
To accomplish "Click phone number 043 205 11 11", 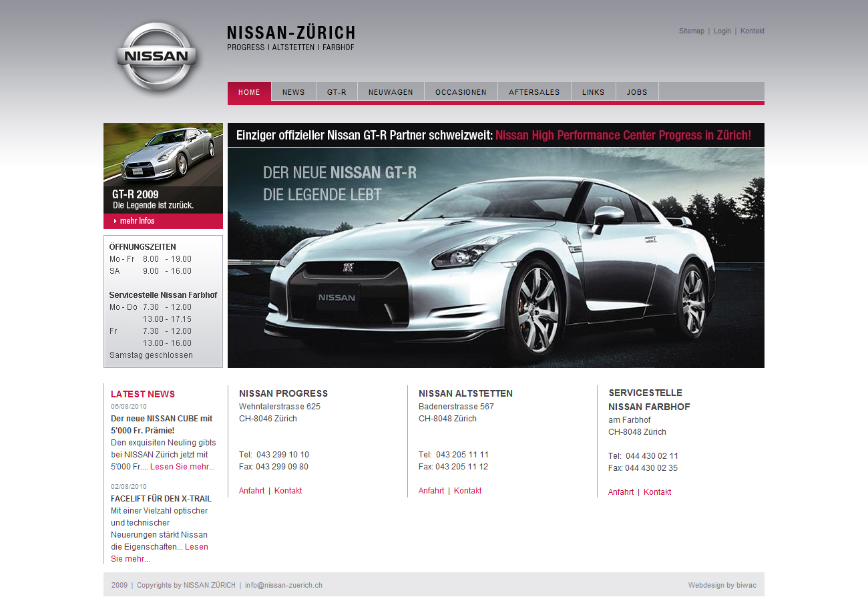I will (x=462, y=455).
